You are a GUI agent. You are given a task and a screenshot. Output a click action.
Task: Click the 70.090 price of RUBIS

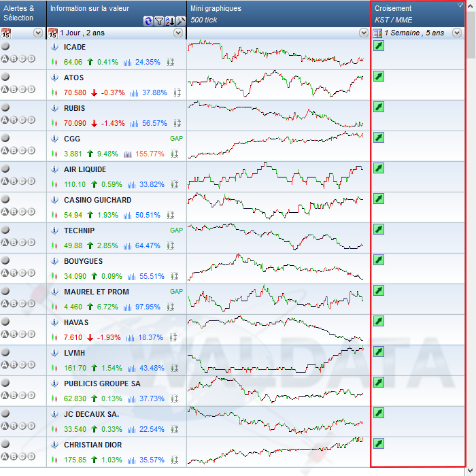(75, 124)
